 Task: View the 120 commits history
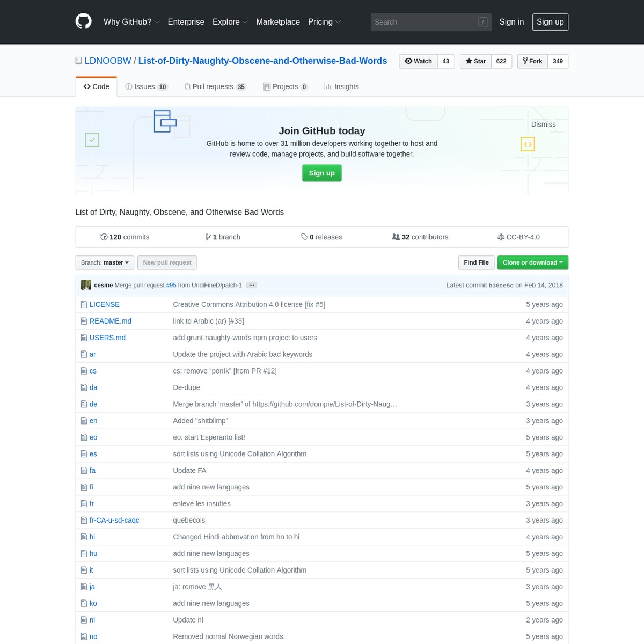point(125,237)
